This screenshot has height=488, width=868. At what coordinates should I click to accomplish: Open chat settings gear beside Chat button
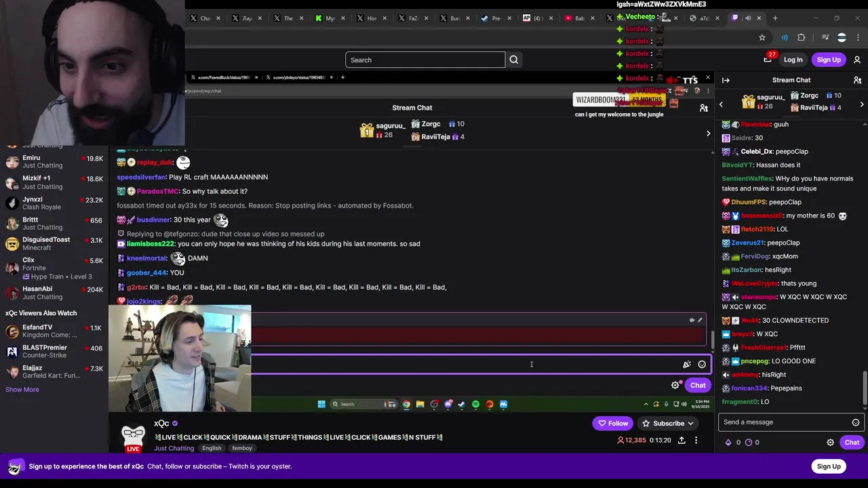tap(830, 443)
